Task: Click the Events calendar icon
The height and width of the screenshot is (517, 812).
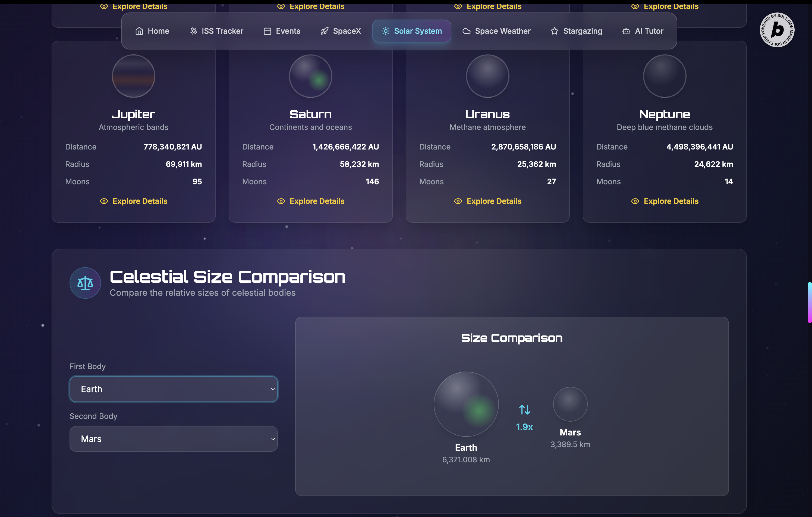Action: pyautogui.click(x=267, y=31)
